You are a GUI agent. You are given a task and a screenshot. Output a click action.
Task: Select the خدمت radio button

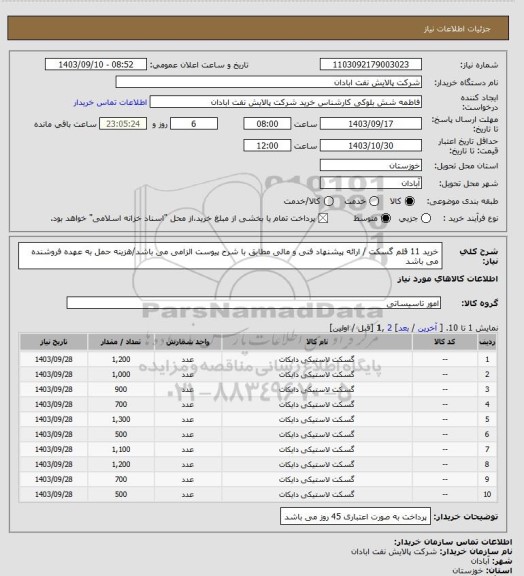tap(374, 201)
